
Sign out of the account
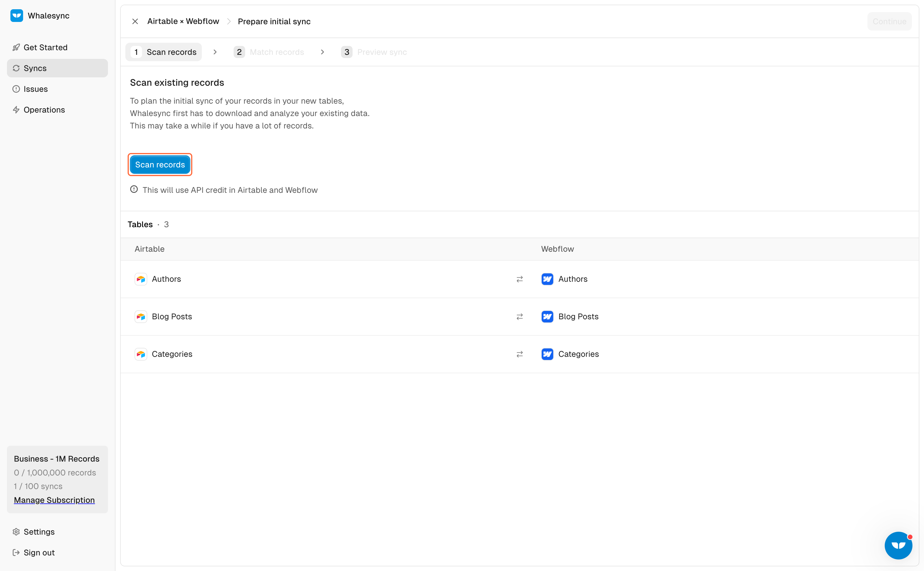tap(57, 552)
